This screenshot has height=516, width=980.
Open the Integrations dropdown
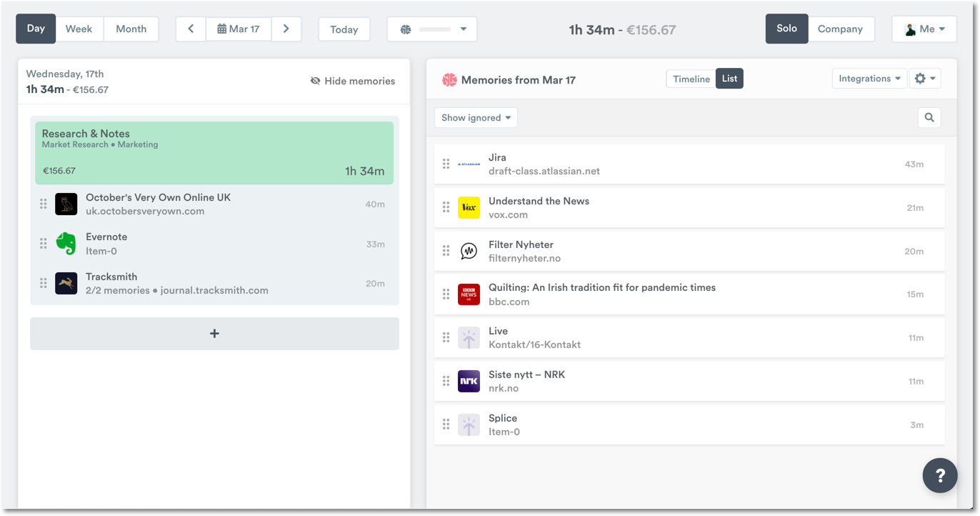869,79
